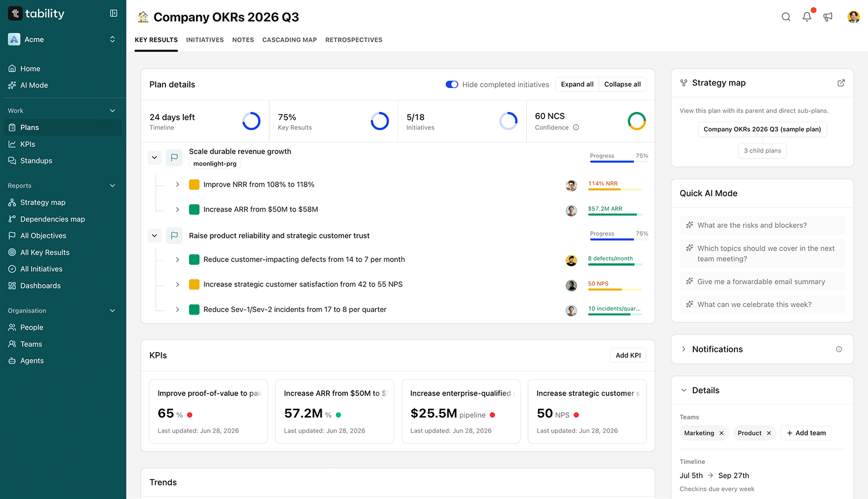868x499 pixels.
Task: Remove the Marketing team tag
Action: 722,433
